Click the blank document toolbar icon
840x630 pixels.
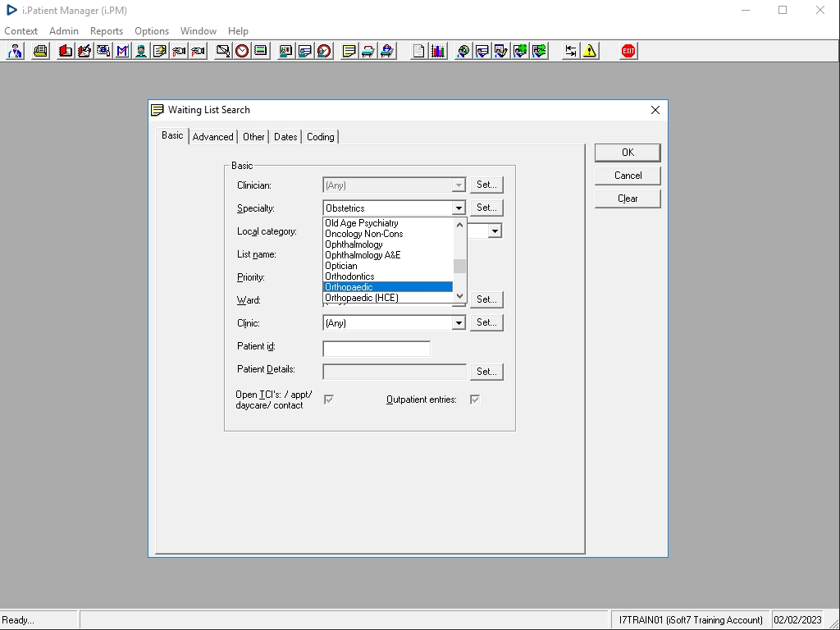point(418,51)
